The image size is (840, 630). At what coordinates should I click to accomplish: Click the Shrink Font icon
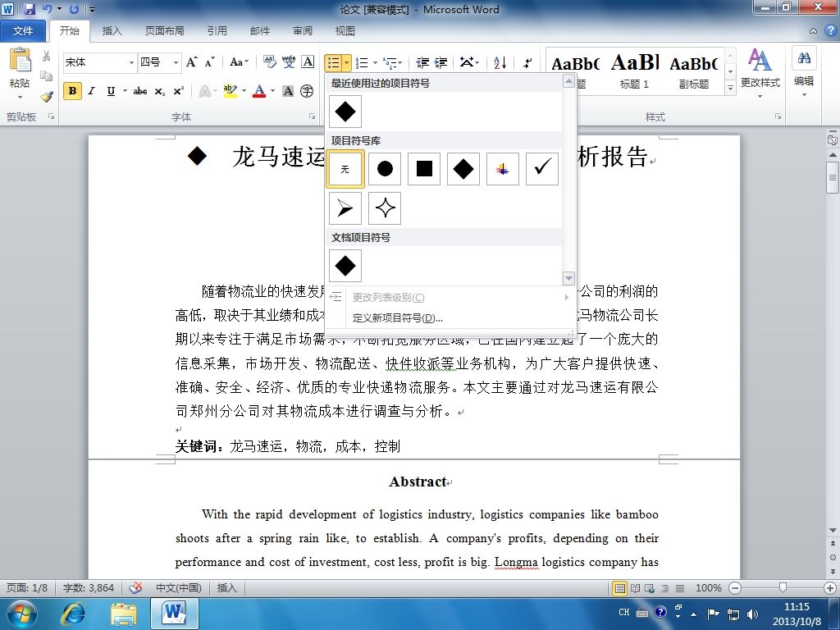point(209,62)
